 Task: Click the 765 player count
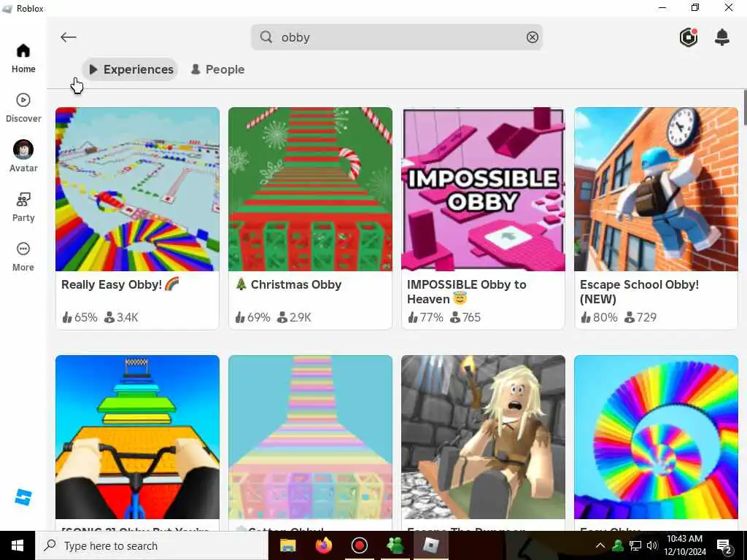coord(465,317)
